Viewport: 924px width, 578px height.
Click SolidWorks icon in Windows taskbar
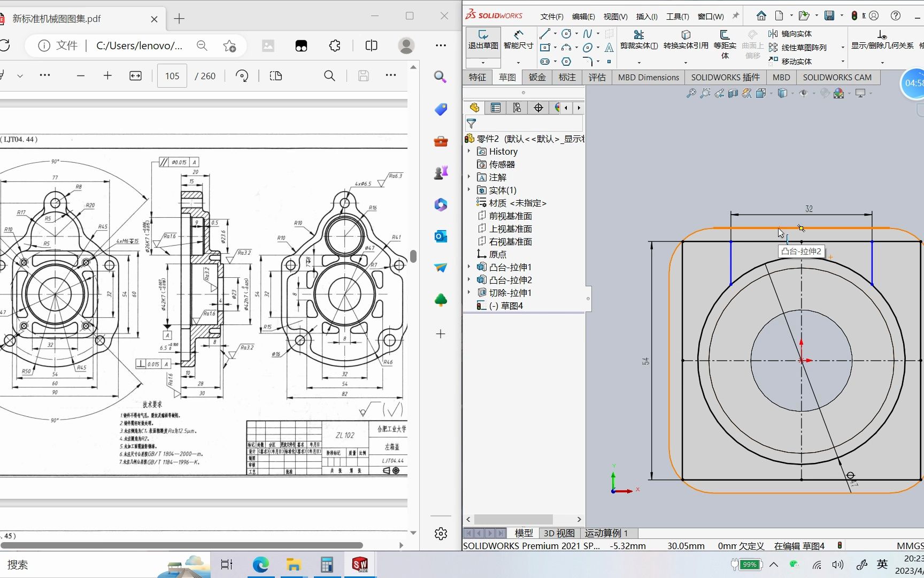coord(360,565)
